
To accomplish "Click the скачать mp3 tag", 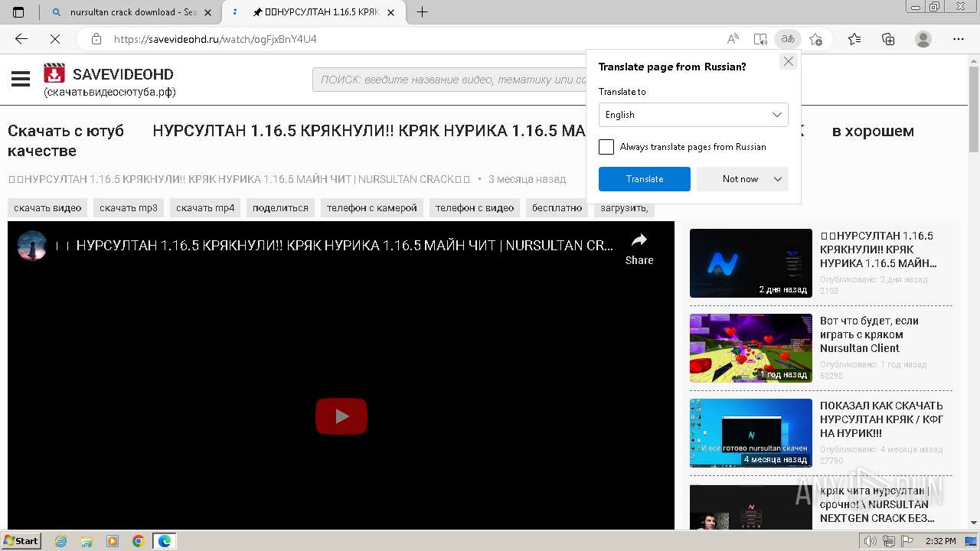I will (x=129, y=207).
